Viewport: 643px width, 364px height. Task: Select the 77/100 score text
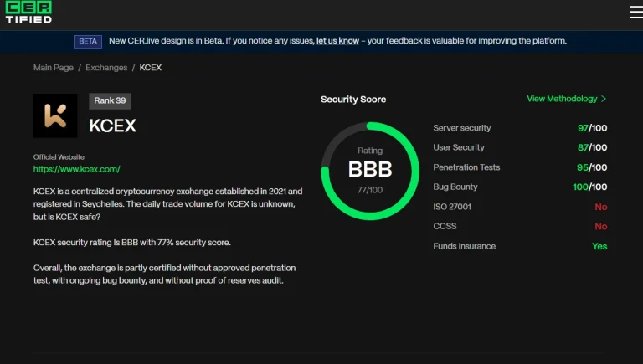pos(370,190)
